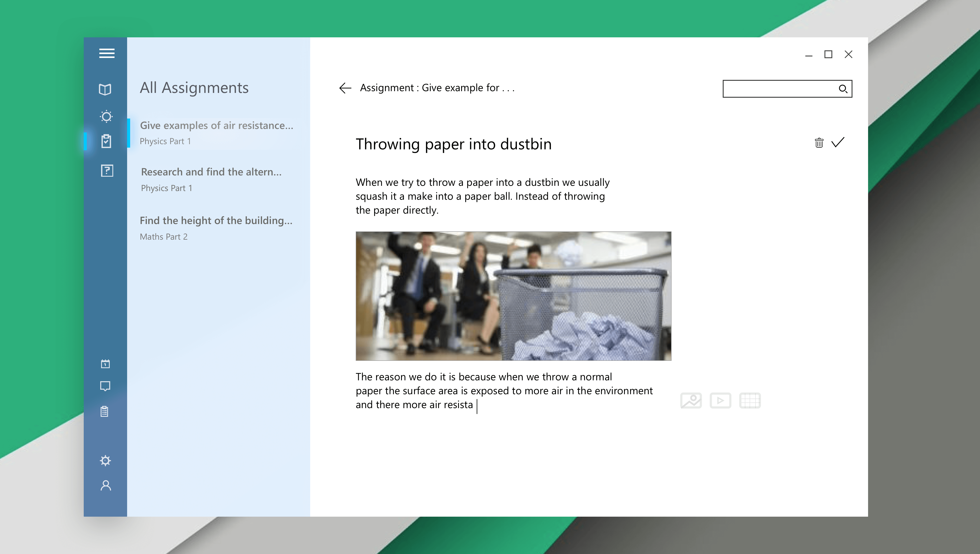
Task: Open settings gear in sidebar
Action: 105,461
